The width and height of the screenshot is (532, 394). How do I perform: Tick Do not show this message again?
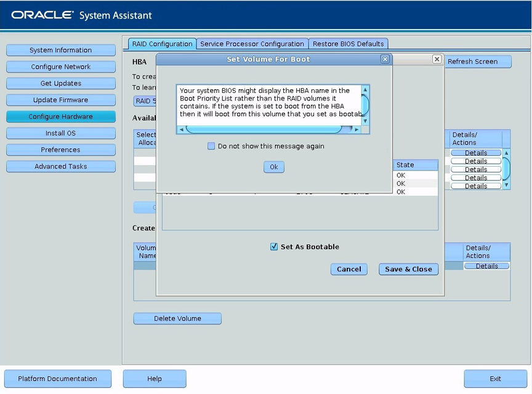[x=211, y=147]
